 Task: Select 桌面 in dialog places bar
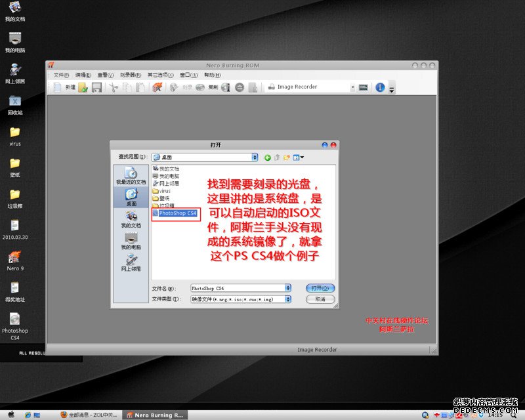point(131,198)
